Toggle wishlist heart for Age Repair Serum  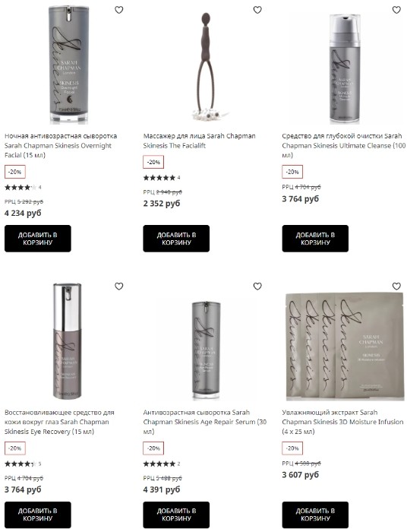(257, 286)
